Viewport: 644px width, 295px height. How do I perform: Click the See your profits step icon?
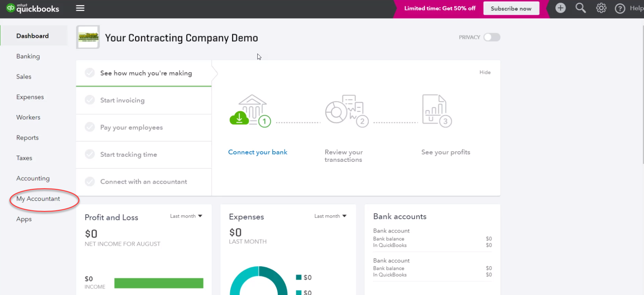(x=437, y=111)
